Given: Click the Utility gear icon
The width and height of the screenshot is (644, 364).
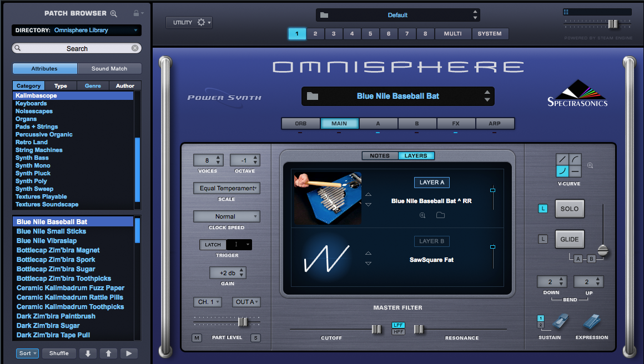Looking at the screenshot, I should (201, 22).
